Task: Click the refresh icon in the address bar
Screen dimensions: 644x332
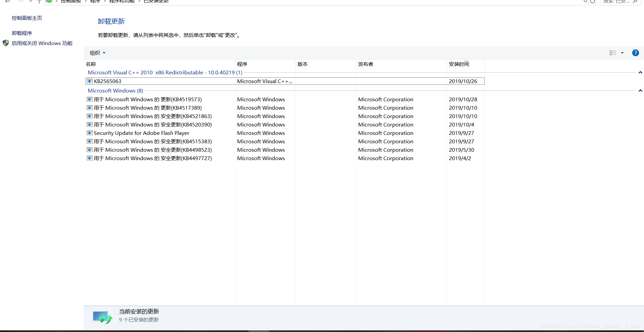Action: click(593, 2)
